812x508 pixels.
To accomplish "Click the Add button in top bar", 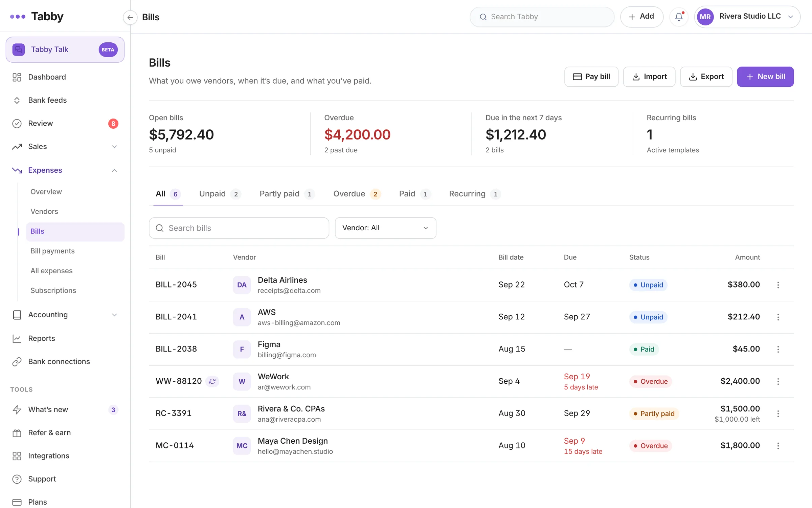I will coord(641,17).
